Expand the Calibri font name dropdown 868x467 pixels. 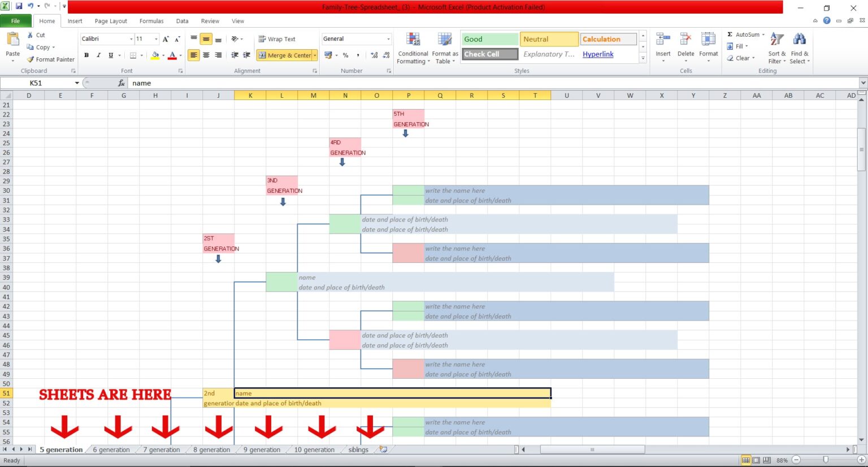[131, 39]
